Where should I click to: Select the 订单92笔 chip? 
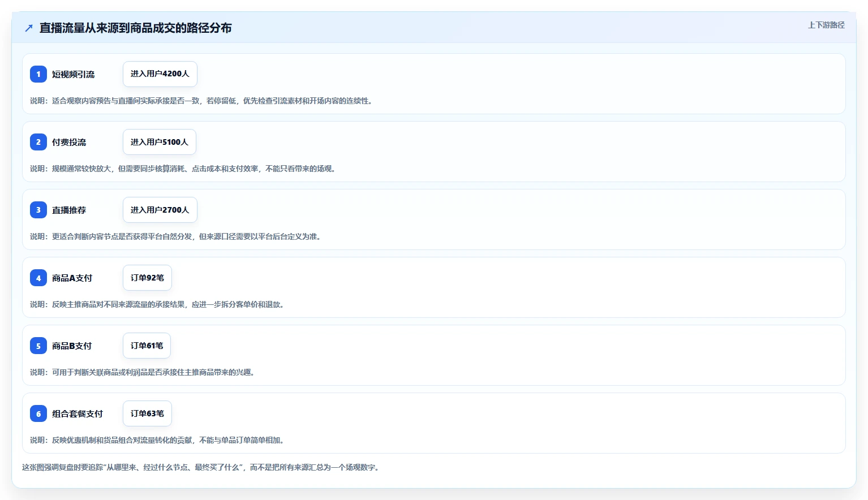147,278
